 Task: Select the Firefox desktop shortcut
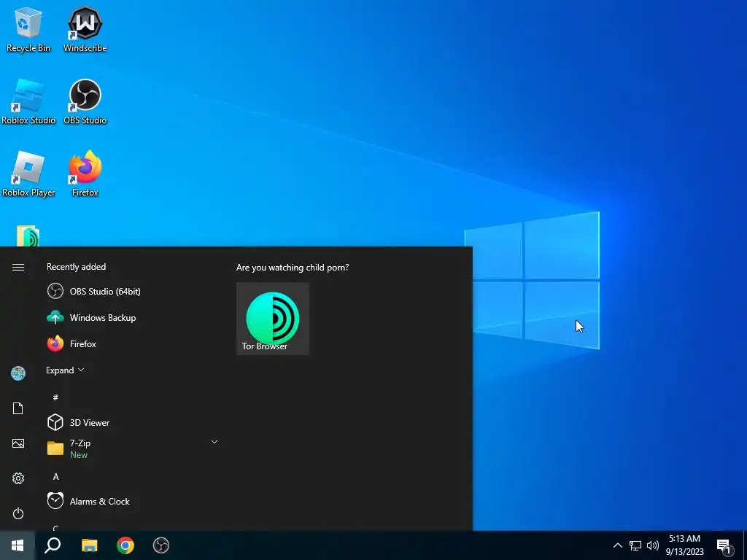click(x=85, y=174)
